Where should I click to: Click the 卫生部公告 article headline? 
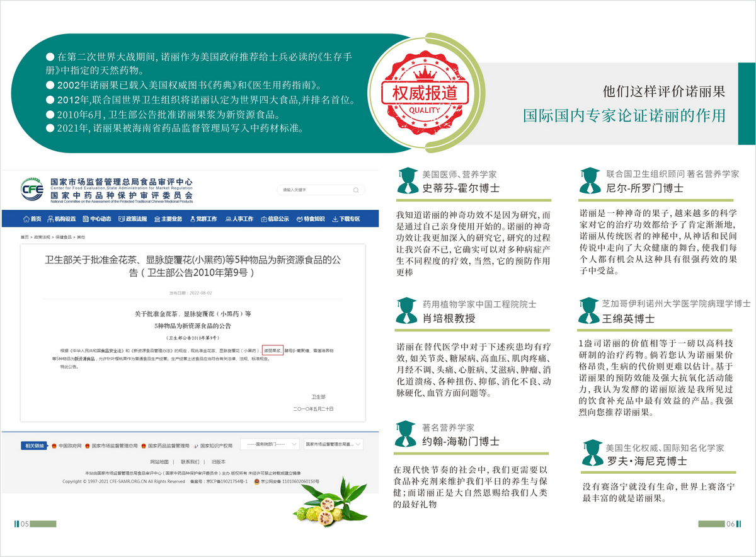click(193, 267)
